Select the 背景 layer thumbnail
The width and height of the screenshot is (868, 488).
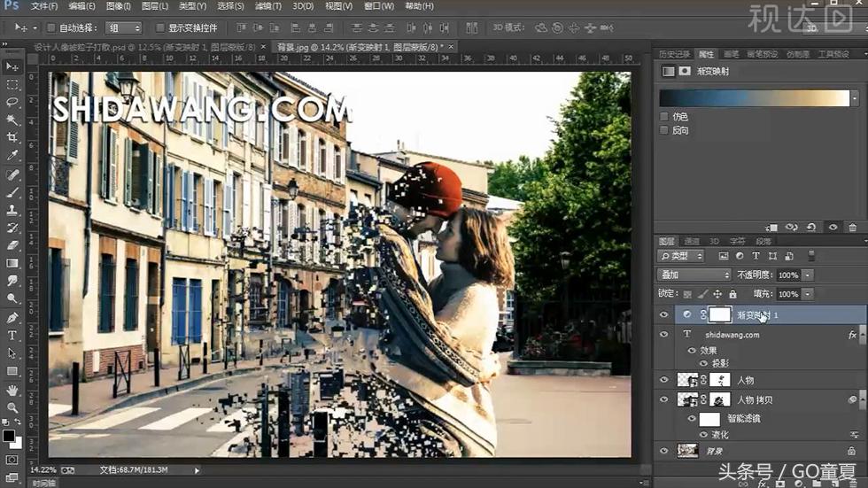click(x=687, y=451)
